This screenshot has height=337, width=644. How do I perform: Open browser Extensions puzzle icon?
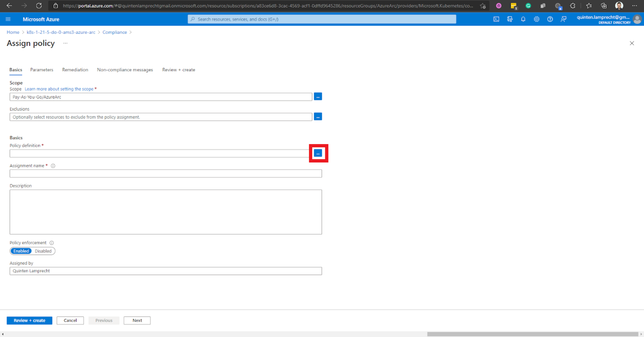tap(572, 6)
